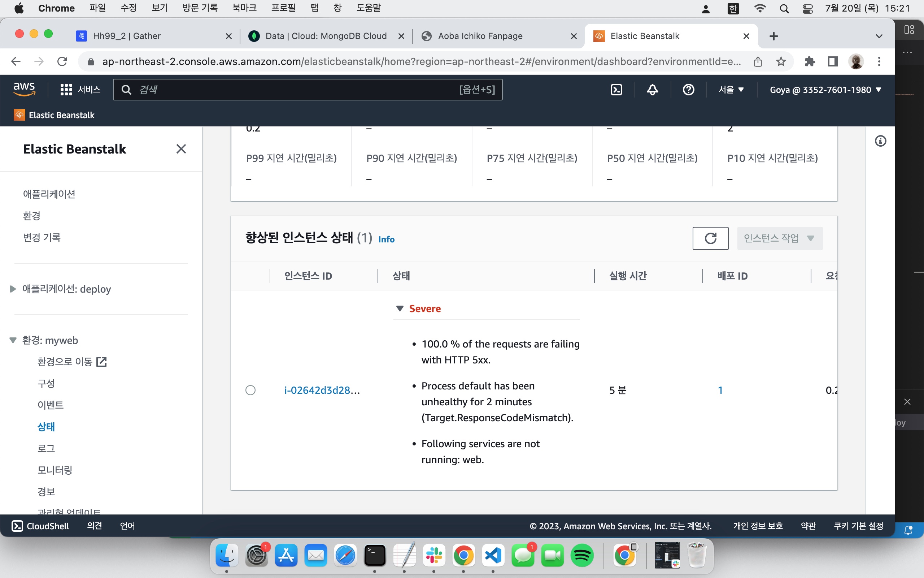
Task: Open Spotify from the Dock
Action: [582, 555]
